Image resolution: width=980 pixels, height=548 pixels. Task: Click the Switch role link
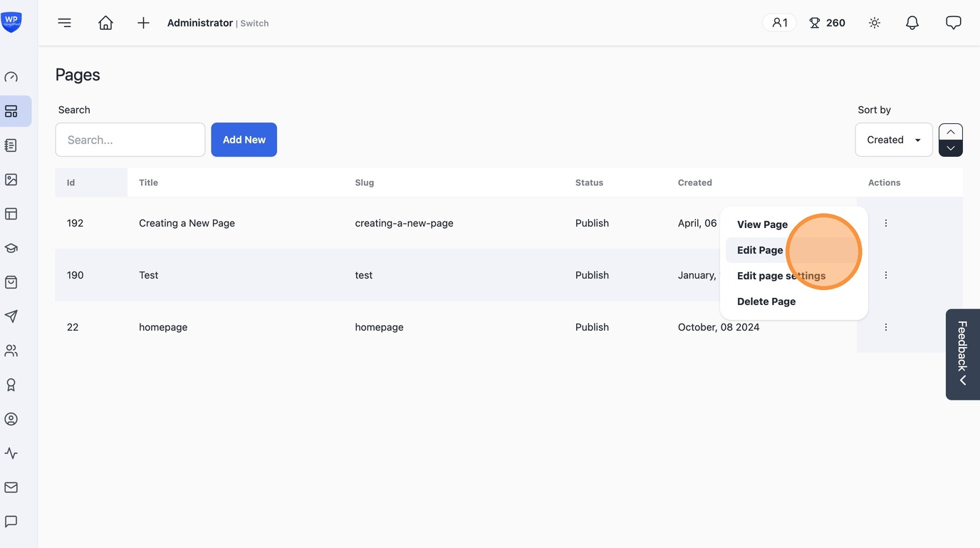pyautogui.click(x=254, y=24)
